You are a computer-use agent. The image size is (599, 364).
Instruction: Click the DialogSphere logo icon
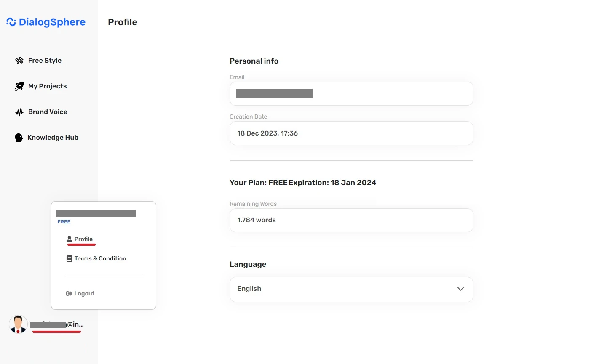pyautogui.click(x=11, y=22)
